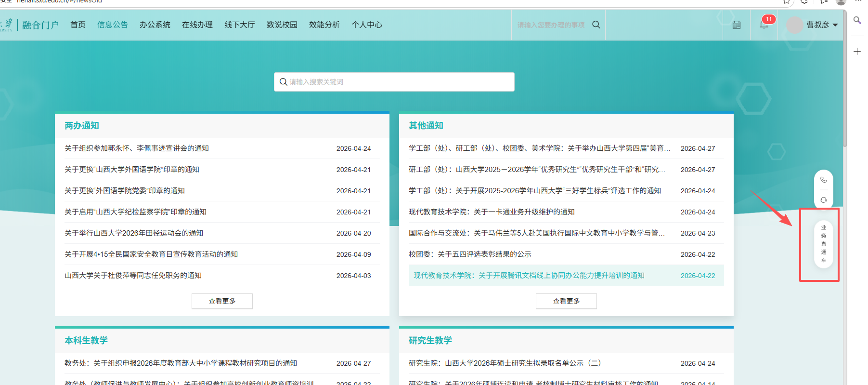868x385 pixels.
Task: Click the browser sidebar plus icon
Action: tap(857, 52)
